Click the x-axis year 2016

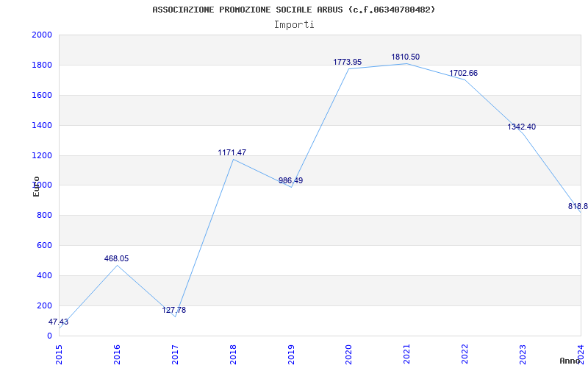point(117,355)
